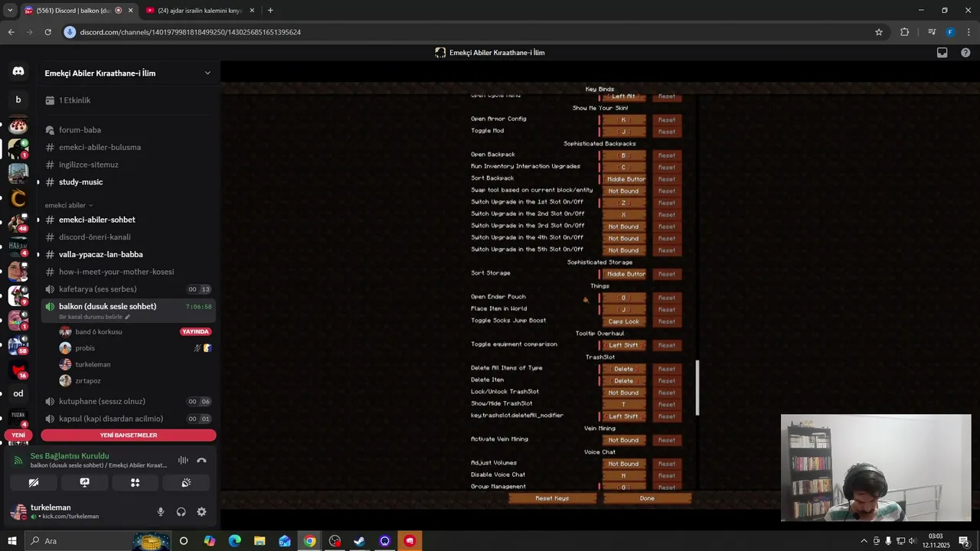Bookmark this page with star icon
The width and height of the screenshot is (980, 551).
pyautogui.click(x=879, y=32)
